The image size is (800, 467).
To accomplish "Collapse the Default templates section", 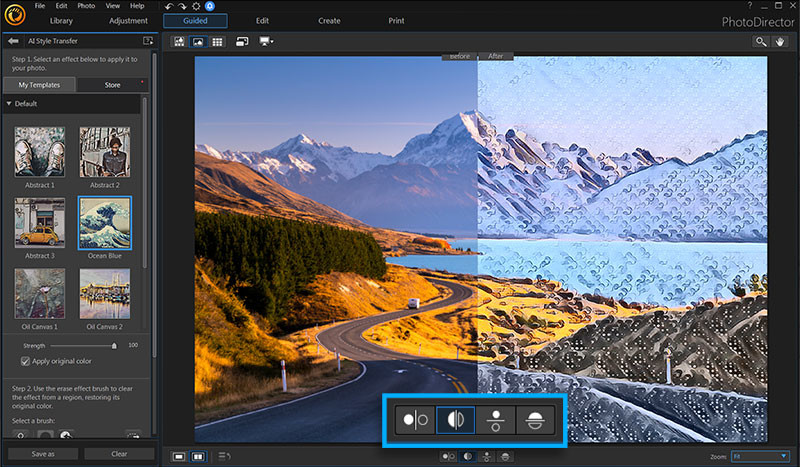I will (10, 103).
